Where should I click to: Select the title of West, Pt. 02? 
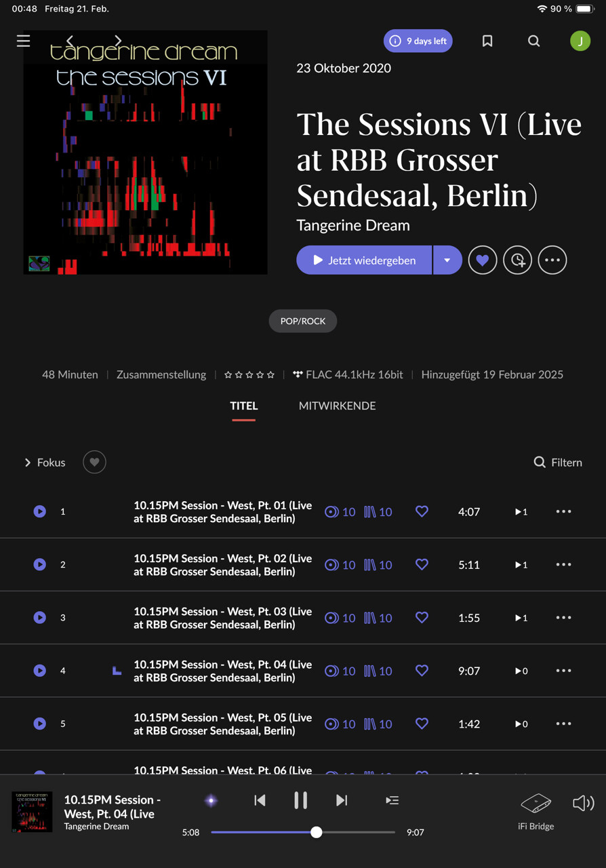223,565
